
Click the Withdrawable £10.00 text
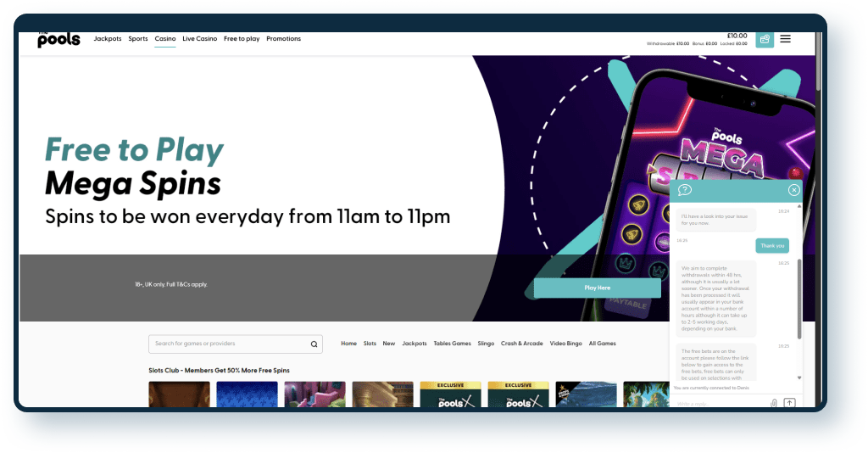pyautogui.click(x=668, y=44)
